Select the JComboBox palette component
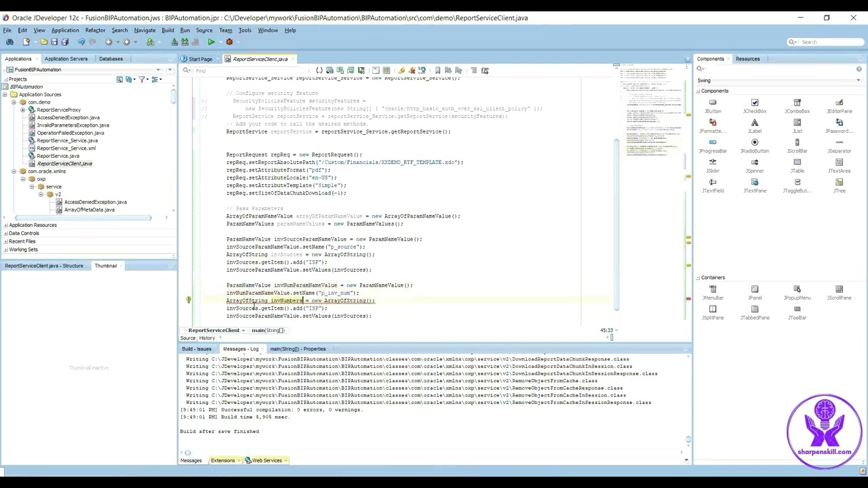The width and height of the screenshot is (868, 488). 797,106
